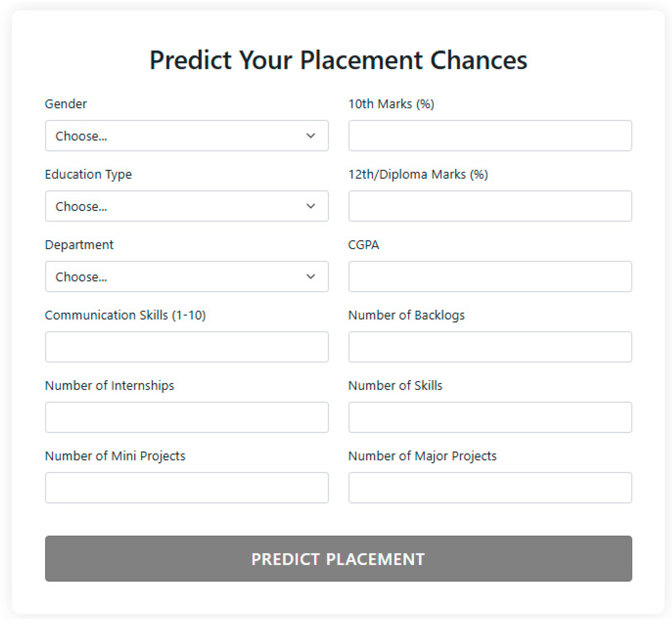Click the Gender field label

[65, 104]
